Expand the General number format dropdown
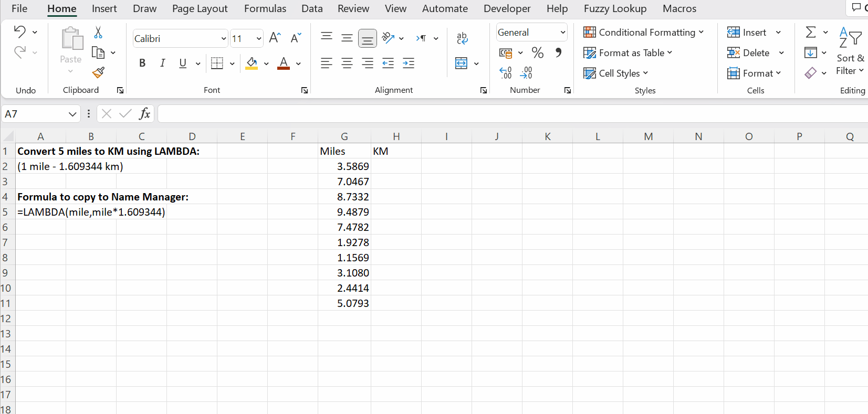The width and height of the screenshot is (868, 414). coord(562,33)
